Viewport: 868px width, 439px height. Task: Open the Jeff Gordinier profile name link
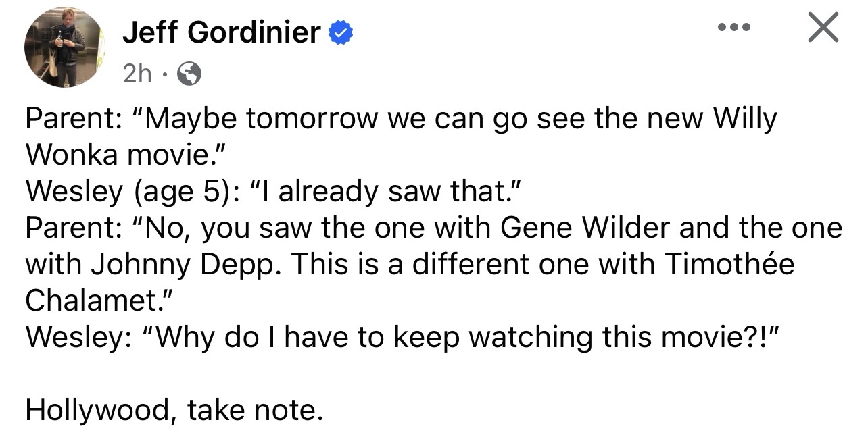221,32
